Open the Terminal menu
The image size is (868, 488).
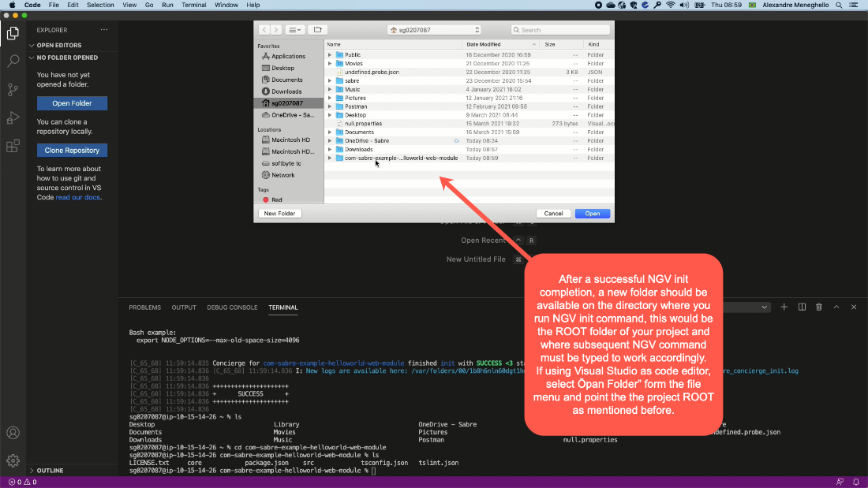(x=194, y=5)
